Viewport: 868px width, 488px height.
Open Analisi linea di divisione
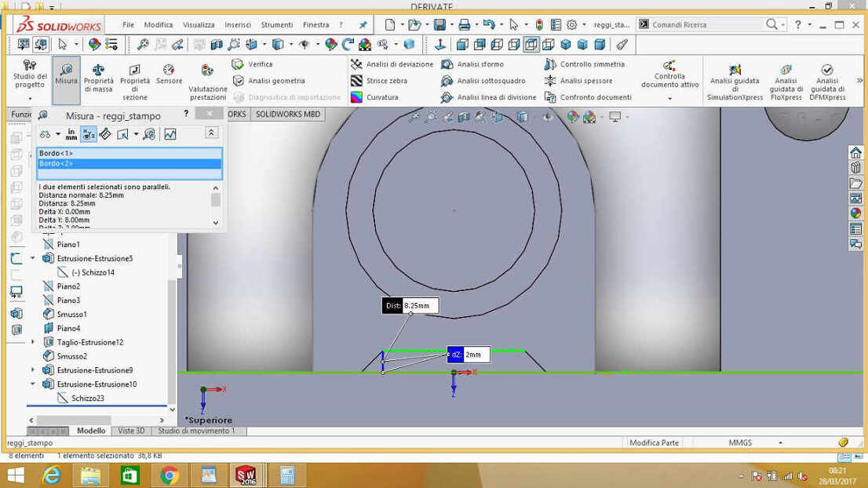pyautogui.click(x=489, y=97)
